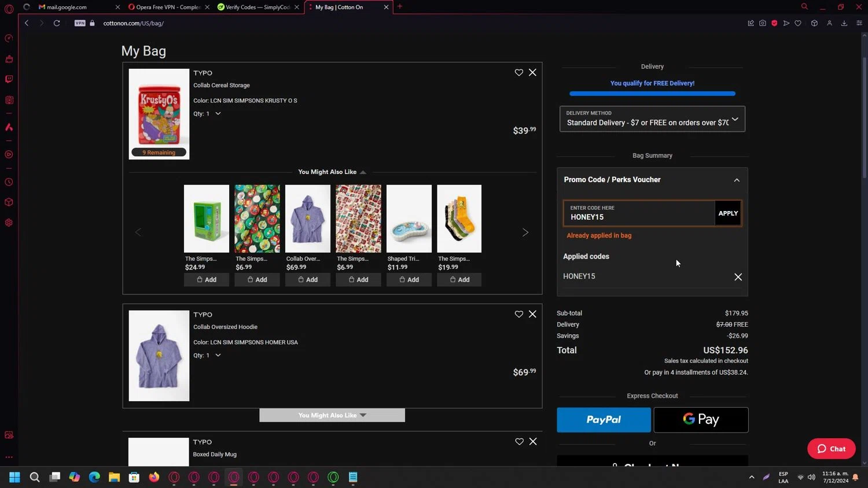Screen dimensions: 868x488
Task: Open a new tab with plus button
Action: (400, 7)
